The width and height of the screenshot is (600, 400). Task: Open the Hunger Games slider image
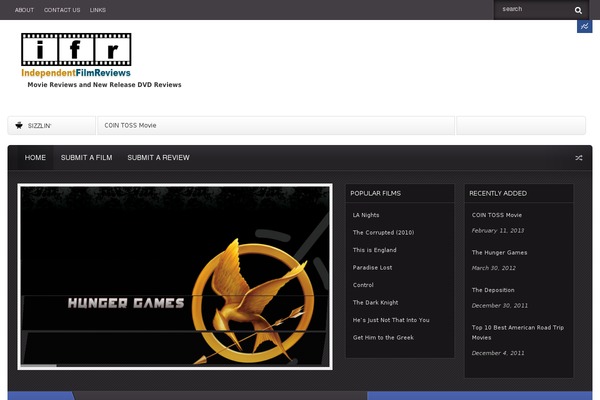[x=175, y=276]
